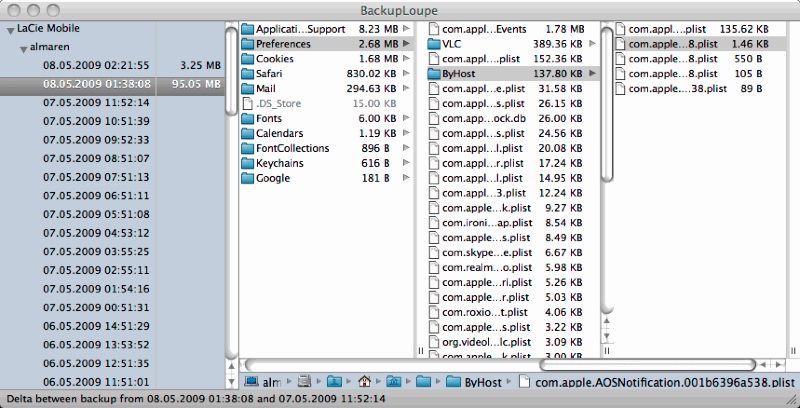Click the computer icon in path bar

(x=252, y=381)
